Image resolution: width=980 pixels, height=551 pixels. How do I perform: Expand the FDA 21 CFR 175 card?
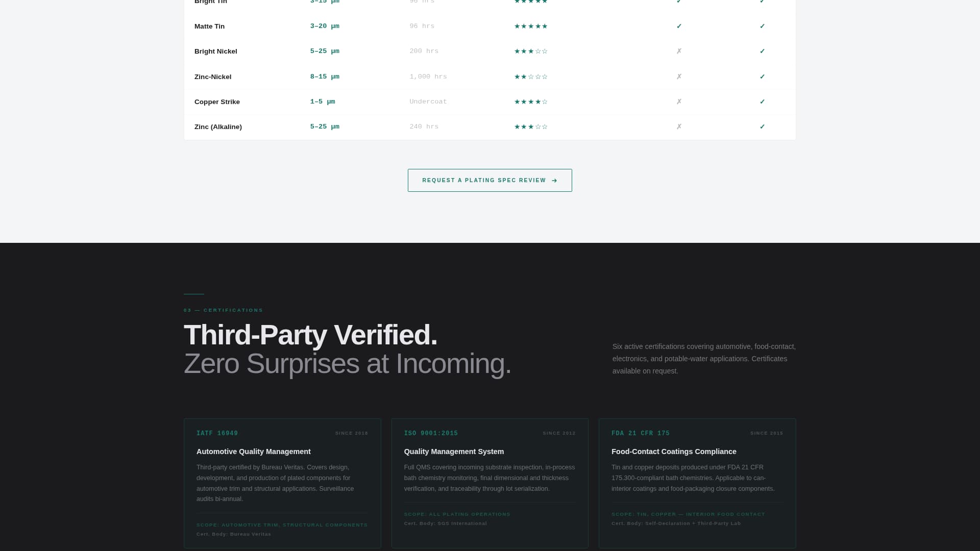[x=697, y=483]
